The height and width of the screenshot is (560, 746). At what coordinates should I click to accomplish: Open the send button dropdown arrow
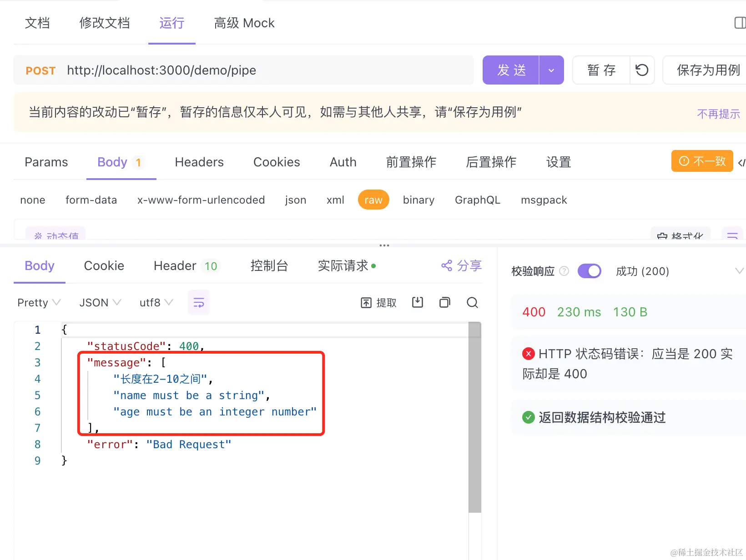click(551, 70)
